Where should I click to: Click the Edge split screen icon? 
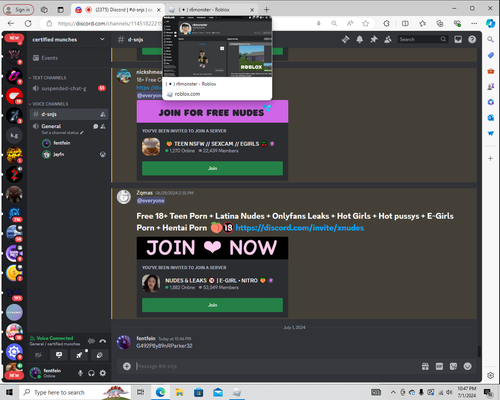405,23
